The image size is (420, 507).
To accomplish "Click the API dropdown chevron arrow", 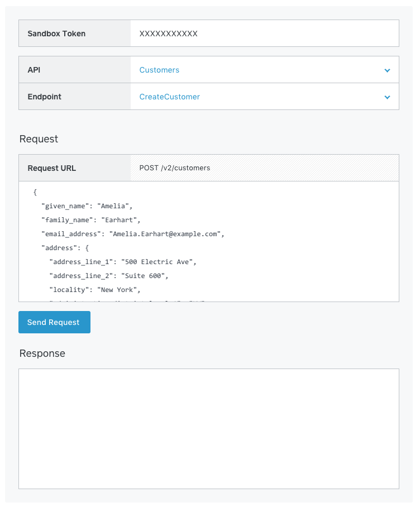I will pos(387,70).
